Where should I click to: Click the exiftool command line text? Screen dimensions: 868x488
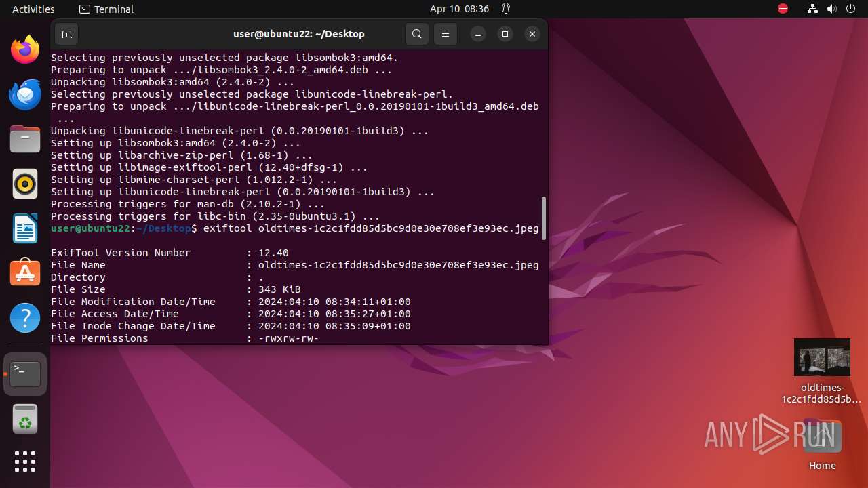[371, 228]
